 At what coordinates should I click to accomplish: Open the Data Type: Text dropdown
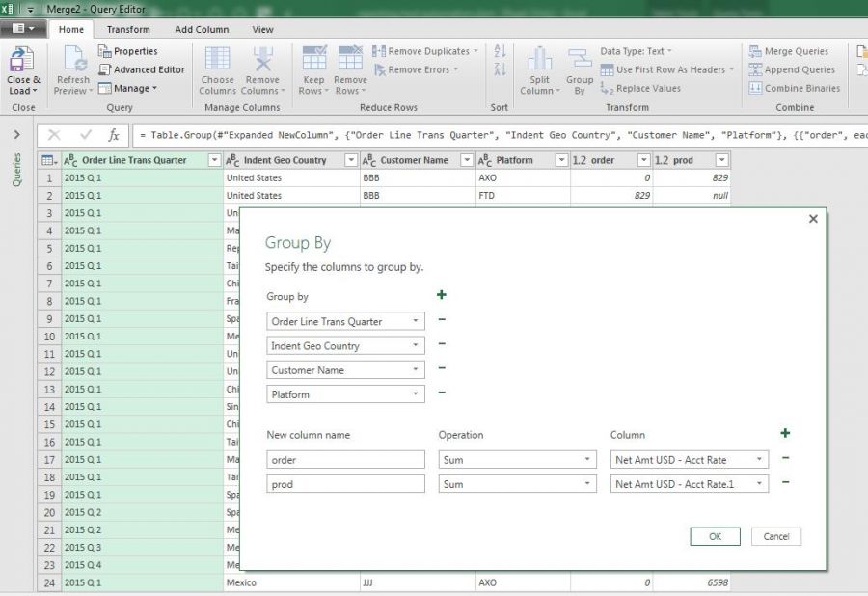tap(637, 51)
